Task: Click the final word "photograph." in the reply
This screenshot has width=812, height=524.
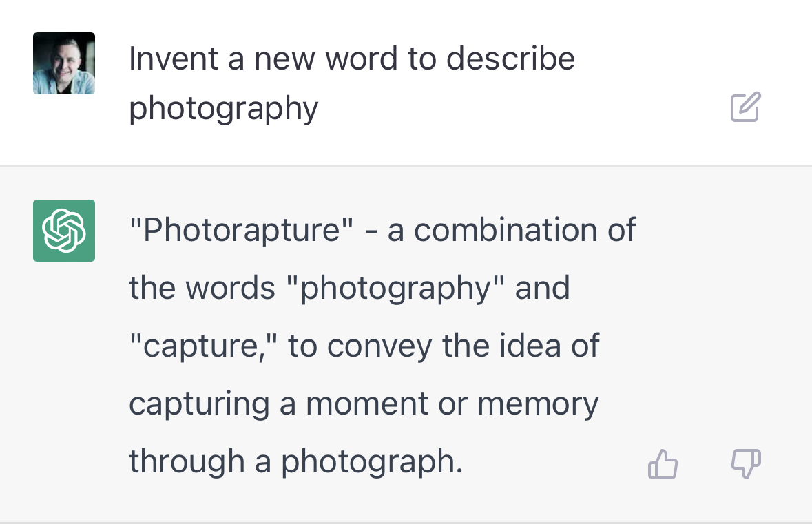Action: [x=372, y=461]
